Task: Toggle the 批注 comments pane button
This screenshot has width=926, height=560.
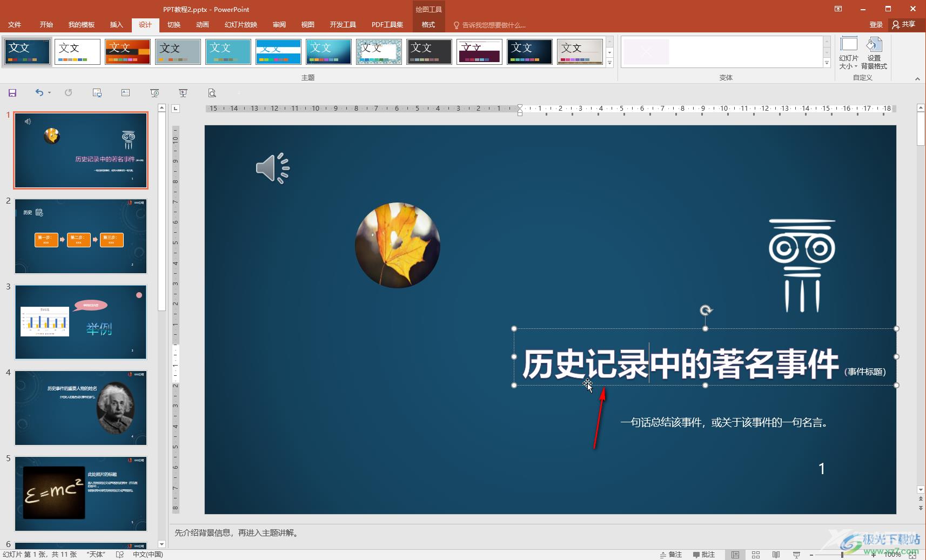Action: tap(704, 555)
